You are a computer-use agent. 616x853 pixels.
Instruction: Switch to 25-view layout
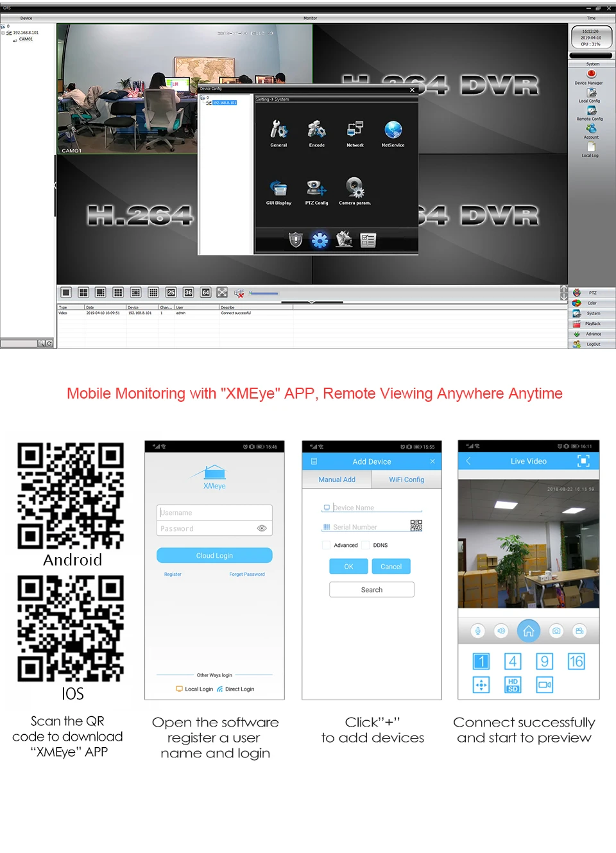[171, 293]
